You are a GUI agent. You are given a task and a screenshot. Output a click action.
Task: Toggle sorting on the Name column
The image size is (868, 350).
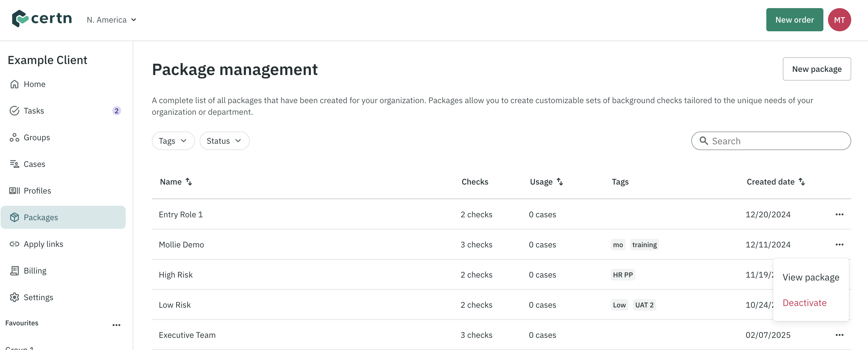tap(189, 182)
